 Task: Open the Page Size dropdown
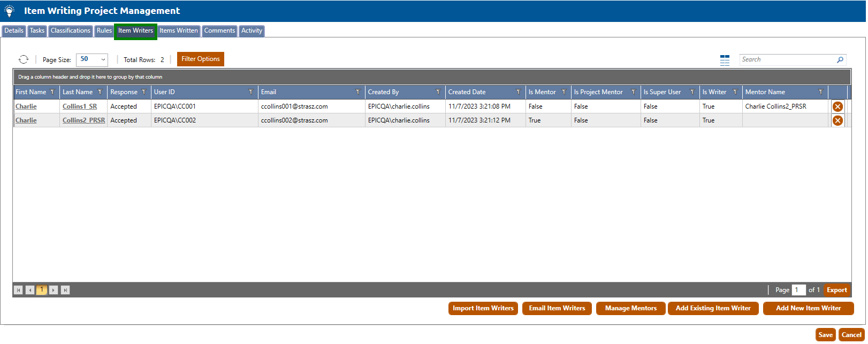[x=92, y=59]
